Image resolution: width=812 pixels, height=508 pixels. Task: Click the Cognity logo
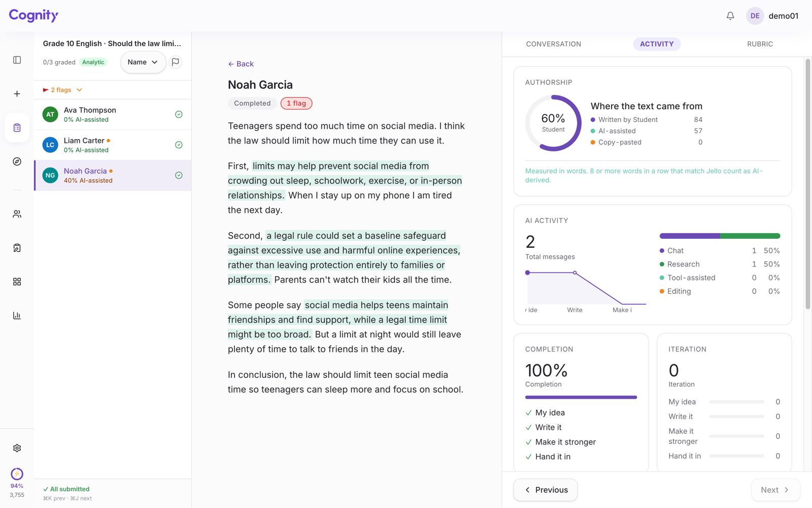(33, 15)
